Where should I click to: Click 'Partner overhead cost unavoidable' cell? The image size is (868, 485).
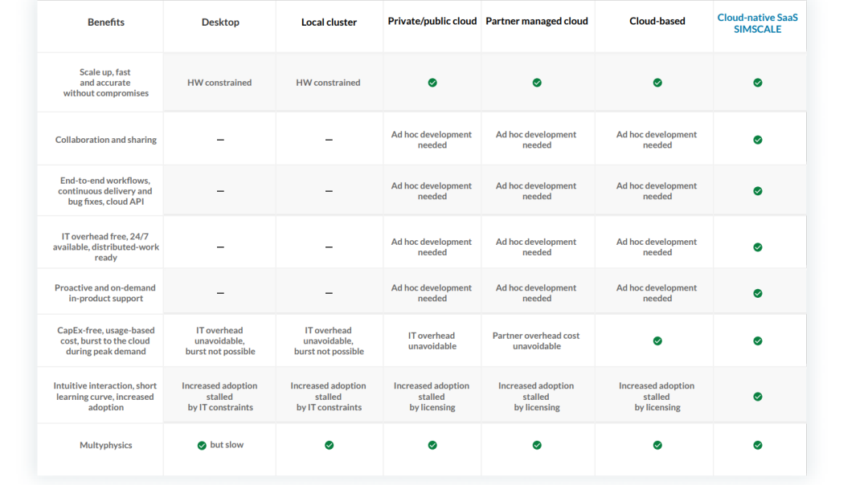[x=536, y=341]
